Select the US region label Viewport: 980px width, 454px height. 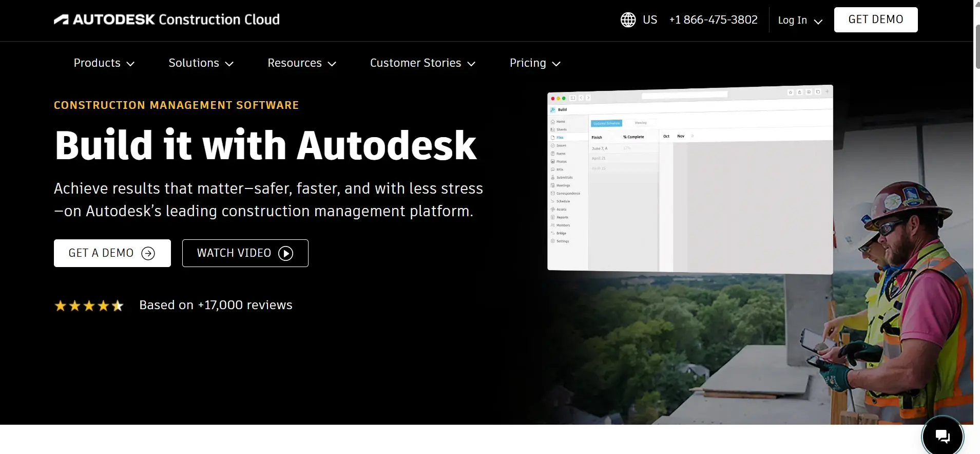tap(650, 20)
